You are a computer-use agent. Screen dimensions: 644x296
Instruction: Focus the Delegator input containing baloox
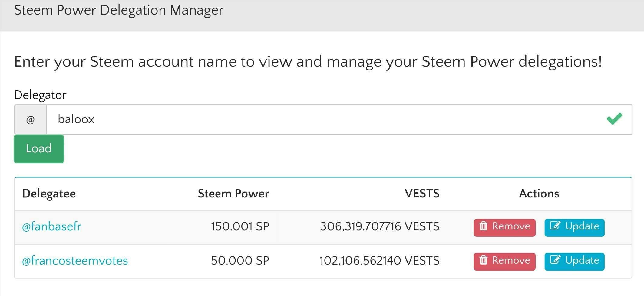(339, 119)
